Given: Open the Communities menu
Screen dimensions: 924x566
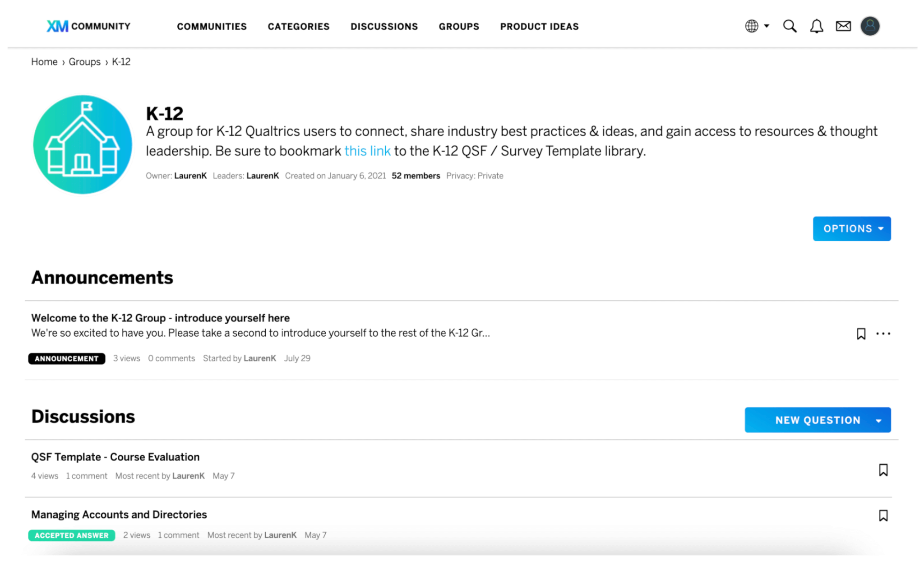Looking at the screenshot, I should click(x=212, y=27).
